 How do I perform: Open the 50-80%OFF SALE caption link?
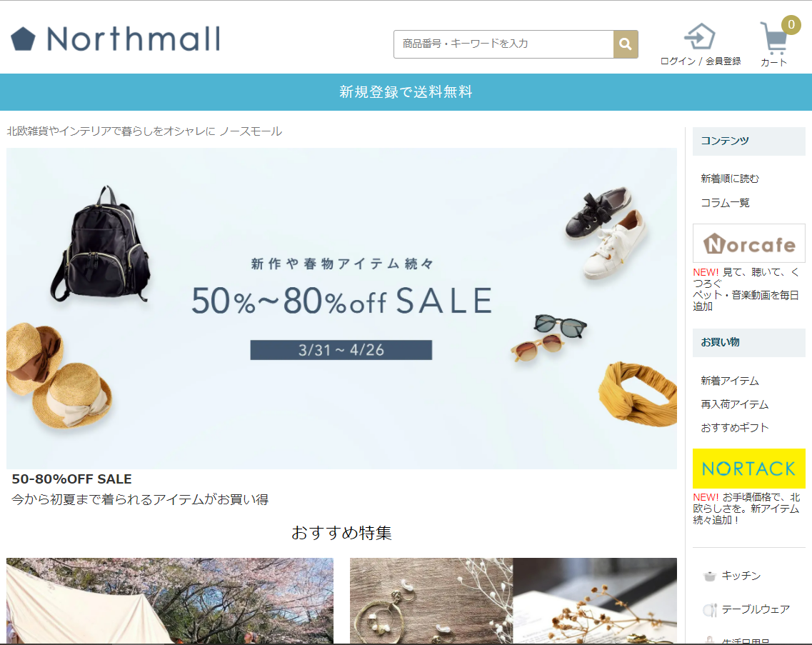click(71, 479)
